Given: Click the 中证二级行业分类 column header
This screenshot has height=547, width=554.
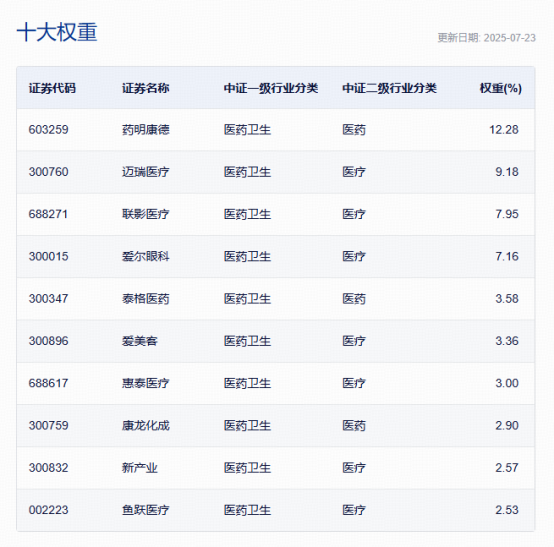Looking at the screenshot, I should click(389, 88).
